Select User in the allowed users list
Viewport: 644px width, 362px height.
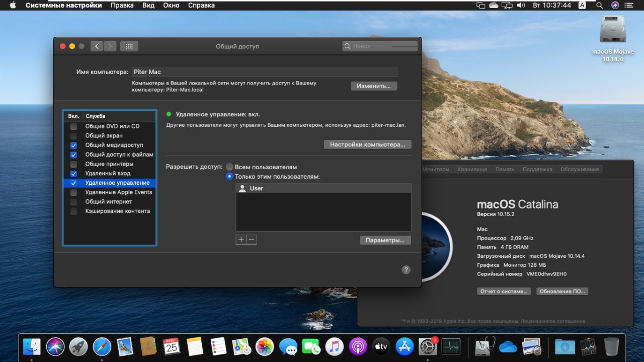click(x=324, y=188)
